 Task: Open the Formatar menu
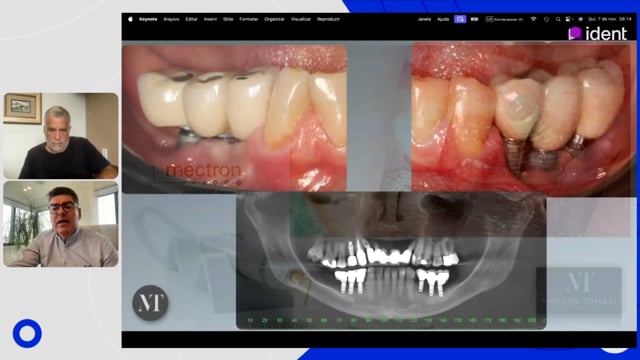pos(249,19)
